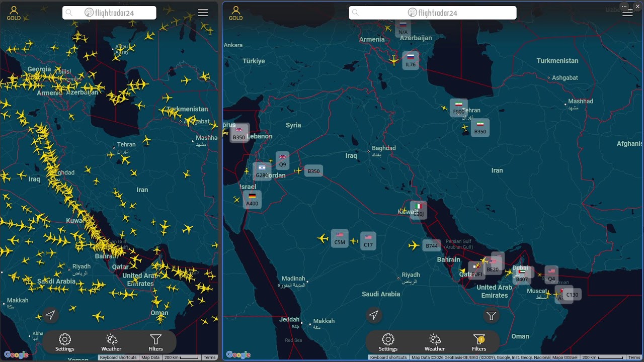Click the Terms link in left map
Image resolution: width=644 pixels, height=362 pixels.
(x=210, y=357)
